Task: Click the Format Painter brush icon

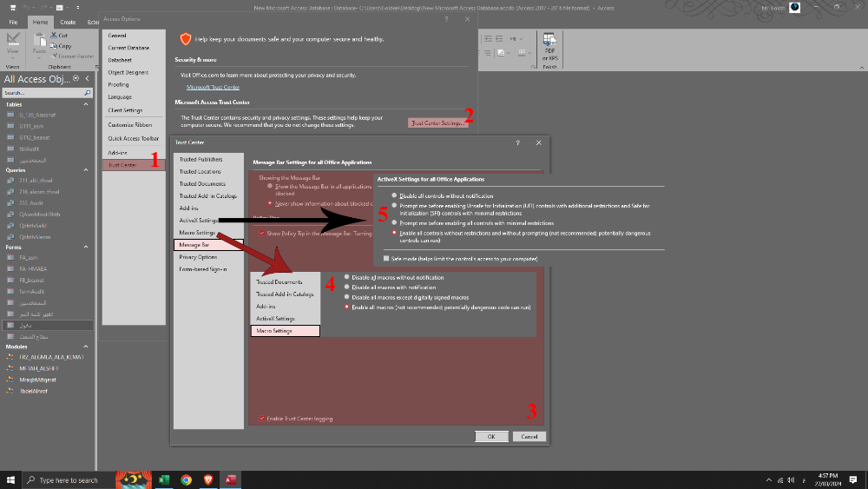Action: pyautogui.click(x=54, y=56)
